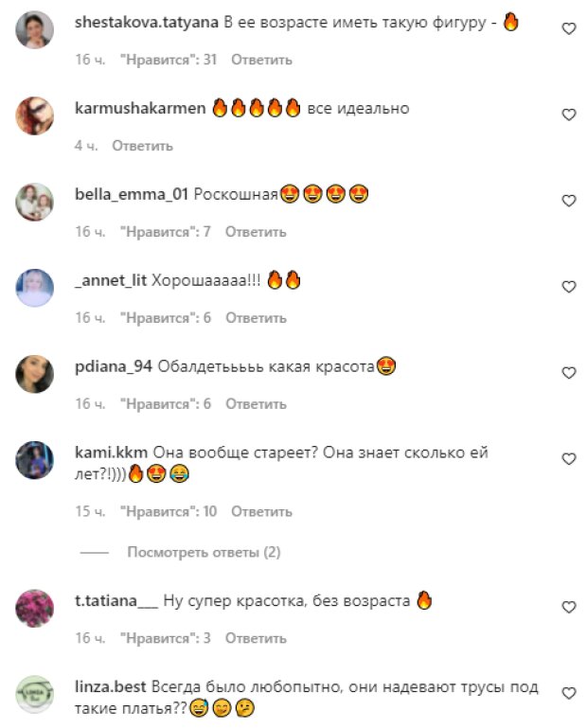Screen dimensions: 587x728
Task: Open the kami.kkm profile username
Action: [111, 453]
